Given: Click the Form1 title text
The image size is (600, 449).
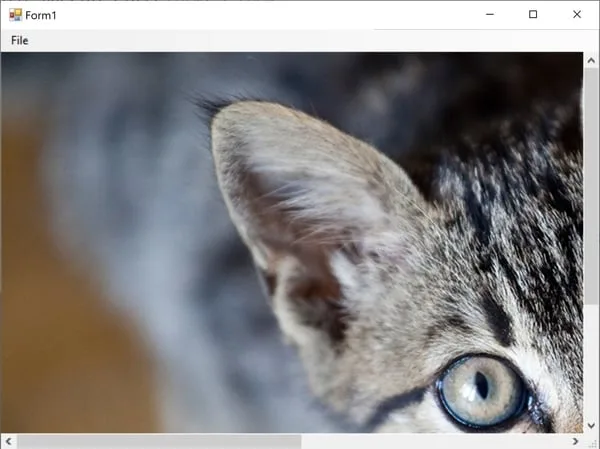Looking at the screenshot, I should click(x=42, y=14).
